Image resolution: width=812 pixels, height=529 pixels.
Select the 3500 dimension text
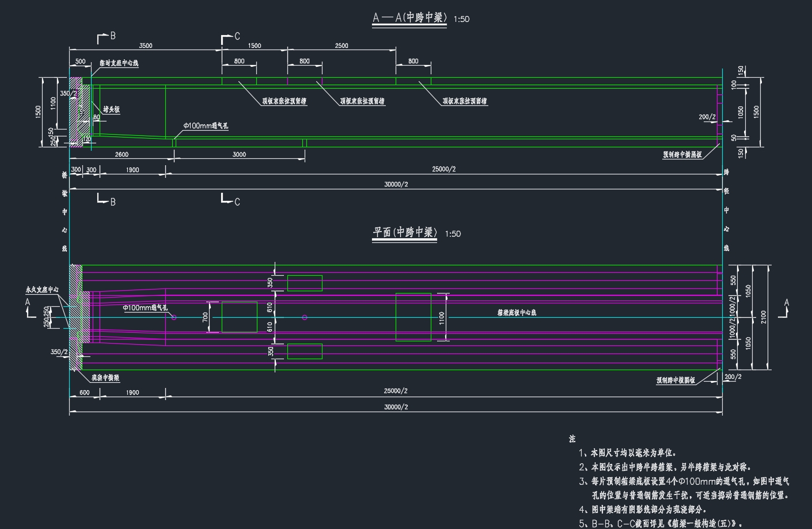[146, 45]
